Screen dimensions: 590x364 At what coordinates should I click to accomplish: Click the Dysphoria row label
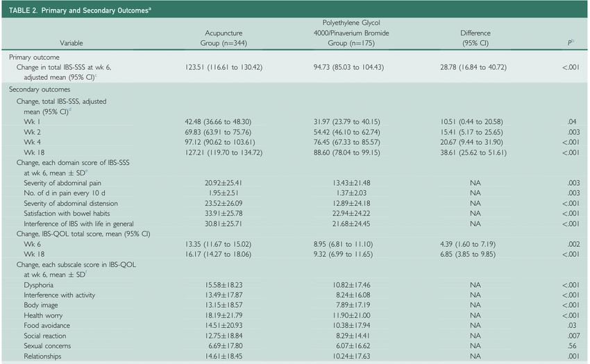(x=38, y=285)
